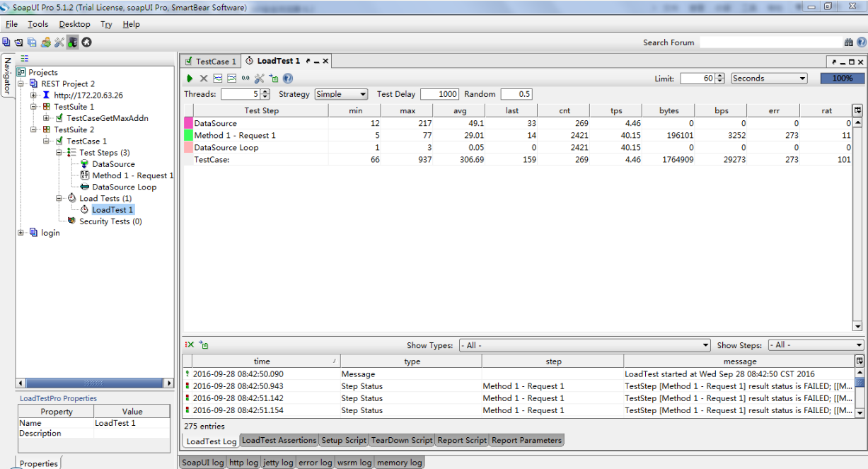Collapse the REST Project 2 tree node
The width and height of the screenshot is (868, 469).
tap(21, 84)
